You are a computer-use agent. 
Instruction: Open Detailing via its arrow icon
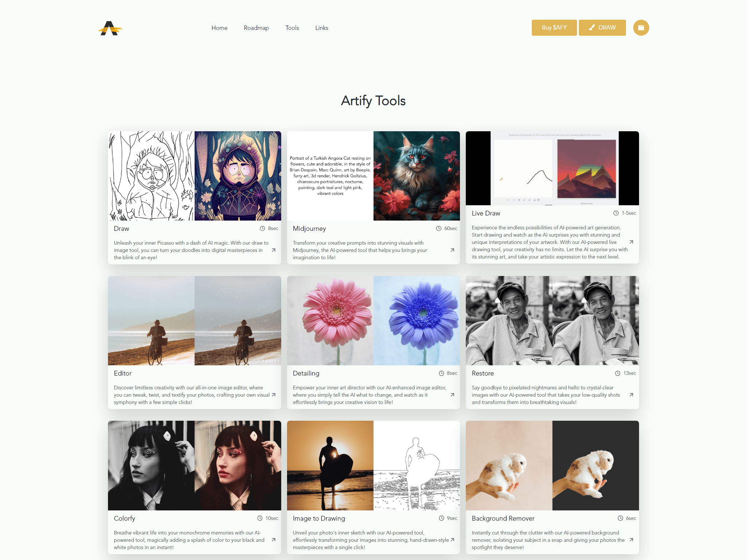click(452, 395)
